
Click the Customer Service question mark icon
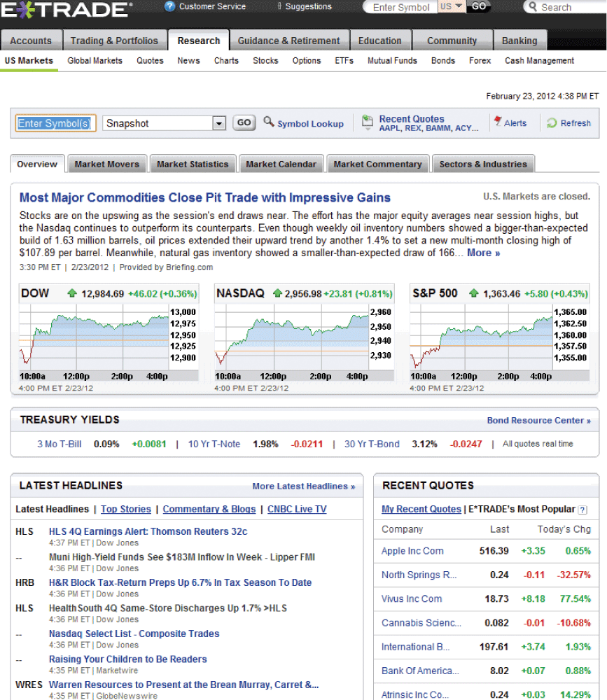(169, 6)
